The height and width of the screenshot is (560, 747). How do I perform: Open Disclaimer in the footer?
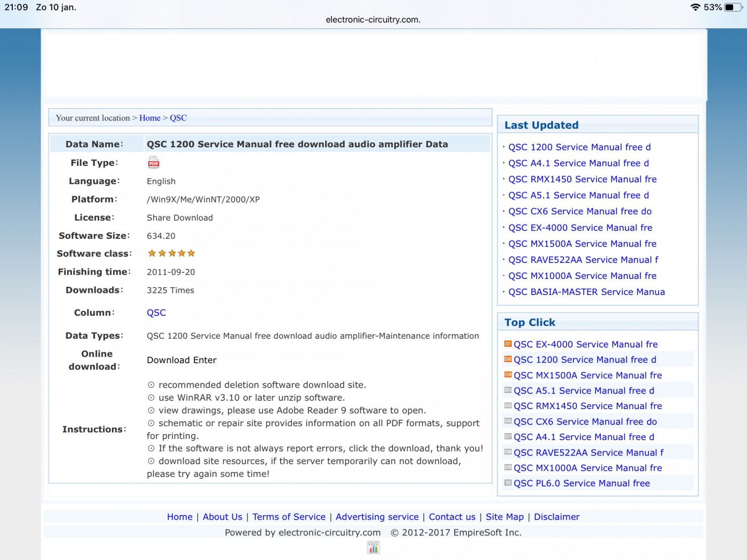(x=557, y=517)
